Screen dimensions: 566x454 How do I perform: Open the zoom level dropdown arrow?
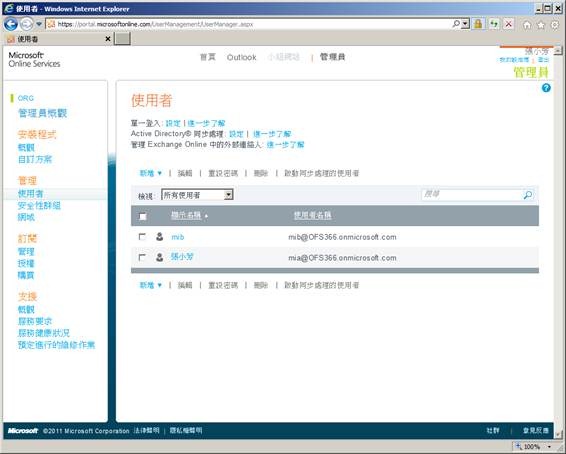549,447
